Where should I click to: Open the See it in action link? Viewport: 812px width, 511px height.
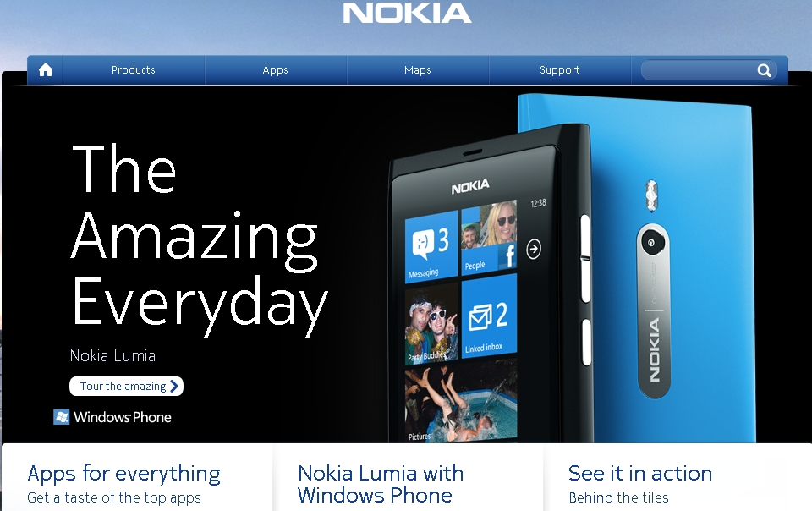tap(640, 474)
